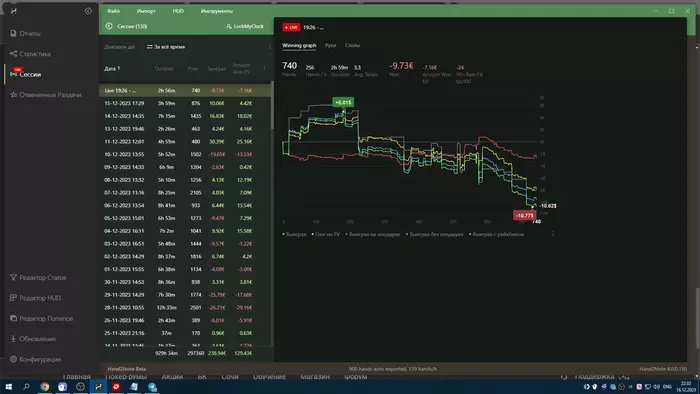Open the graph legend kebab menu
700x394 pixels.
(553, 234)
